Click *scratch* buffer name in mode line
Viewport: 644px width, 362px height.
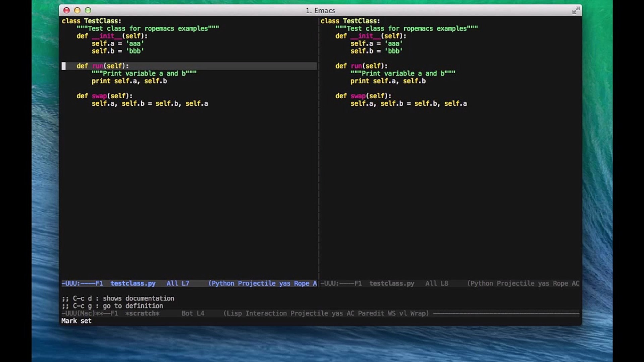(x=142, y=313)
